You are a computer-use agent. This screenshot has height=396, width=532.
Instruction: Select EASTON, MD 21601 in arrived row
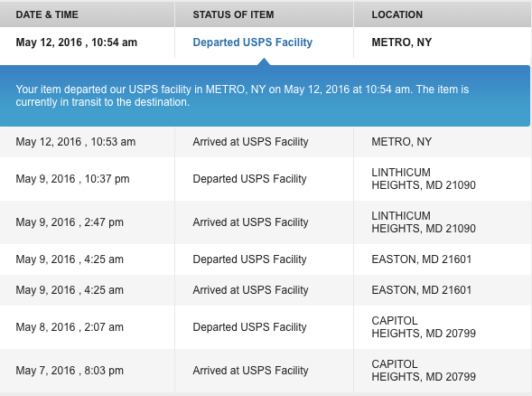pos(422,290)
